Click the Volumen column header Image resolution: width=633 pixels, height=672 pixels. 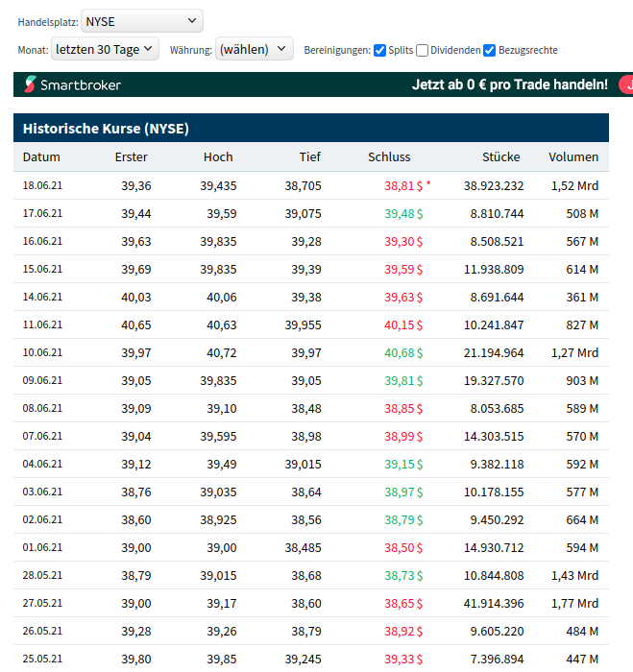[573, 157]
